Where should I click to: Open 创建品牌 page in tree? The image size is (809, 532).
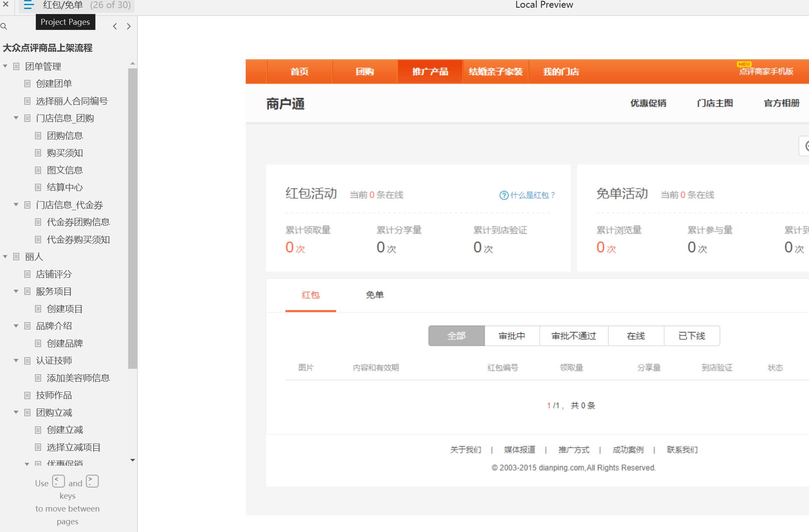[x=65, y=344]
